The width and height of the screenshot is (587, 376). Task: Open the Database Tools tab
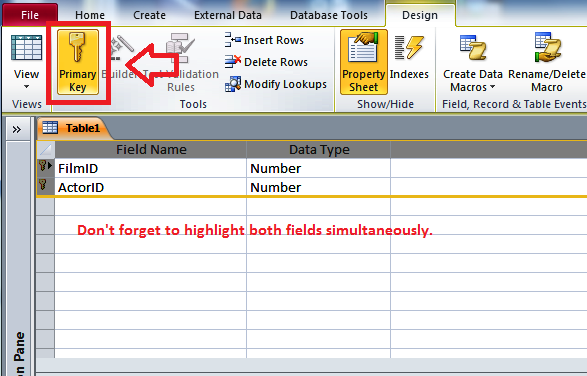[329, 15]
